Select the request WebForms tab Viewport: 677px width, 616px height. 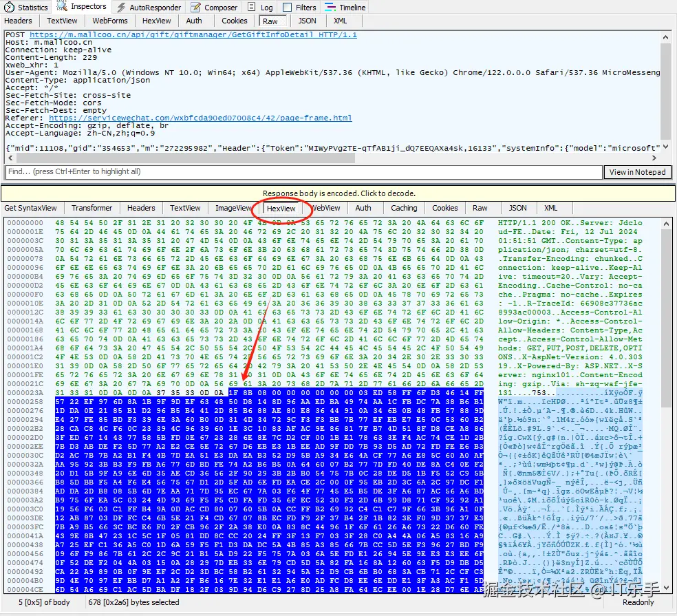click(110, 21)
